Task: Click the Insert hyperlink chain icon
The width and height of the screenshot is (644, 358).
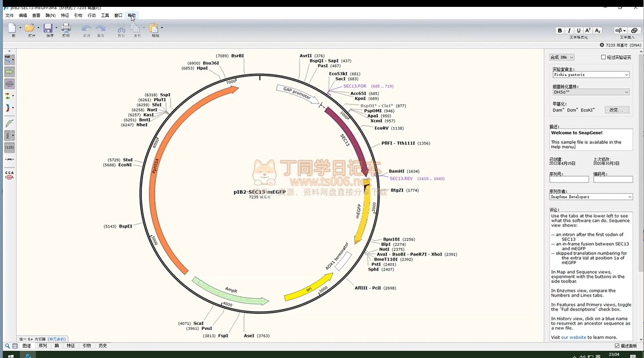Action: point(634,30)
